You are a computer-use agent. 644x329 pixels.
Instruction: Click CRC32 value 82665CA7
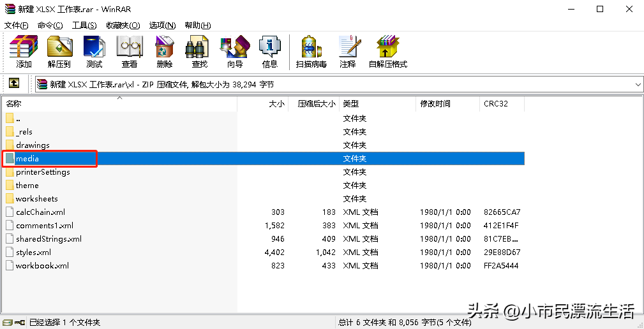[x=502, y=212]
